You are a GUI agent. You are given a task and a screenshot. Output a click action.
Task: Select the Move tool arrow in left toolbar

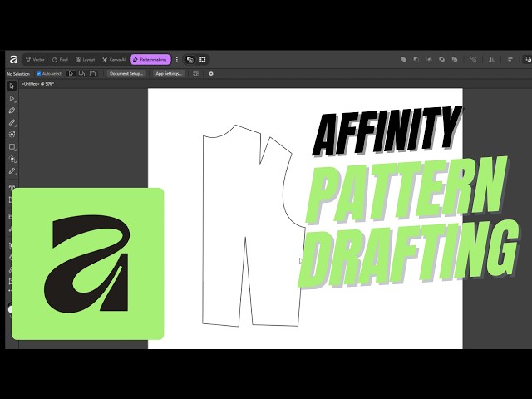12,86
